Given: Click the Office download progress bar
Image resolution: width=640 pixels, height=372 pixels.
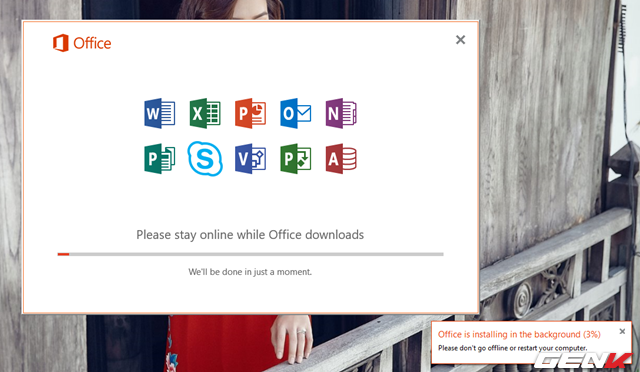Looking at the screenshot, I should (x=250, y=254).
